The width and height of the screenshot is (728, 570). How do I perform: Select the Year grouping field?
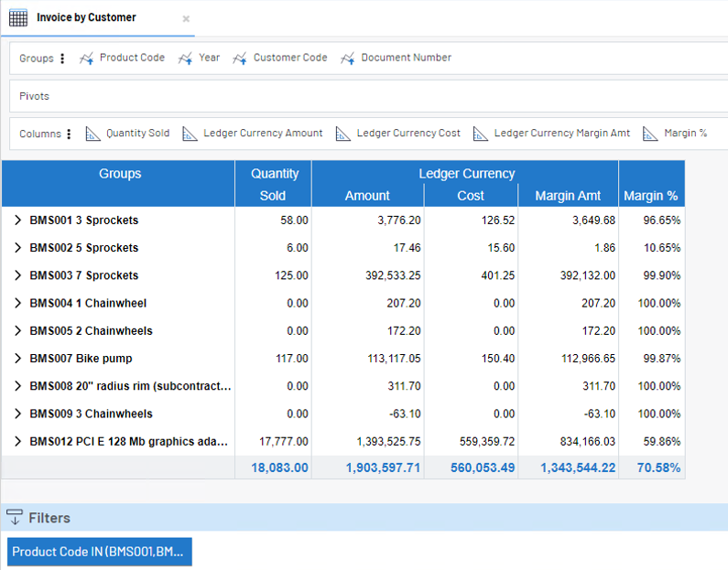209,58
